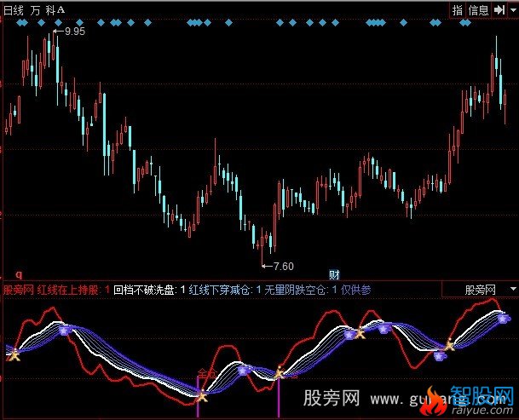The height and width of the screenshot is (420, 519).
Task: Click the blue diamond directly below 信息 button
Action: [465, 22]
